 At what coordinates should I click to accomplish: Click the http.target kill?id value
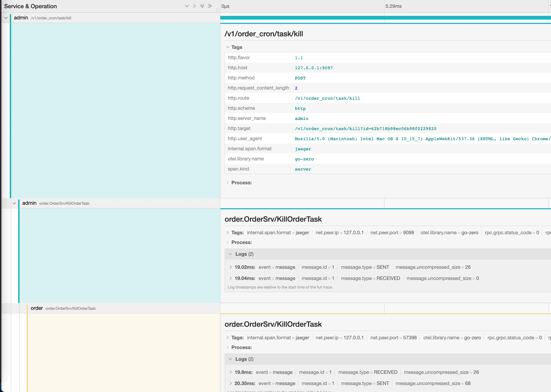click(365, 129)
